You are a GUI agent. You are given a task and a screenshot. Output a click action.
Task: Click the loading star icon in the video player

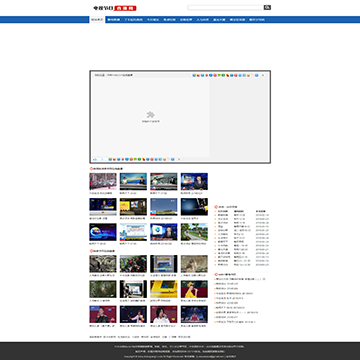[x=151, y=115]
